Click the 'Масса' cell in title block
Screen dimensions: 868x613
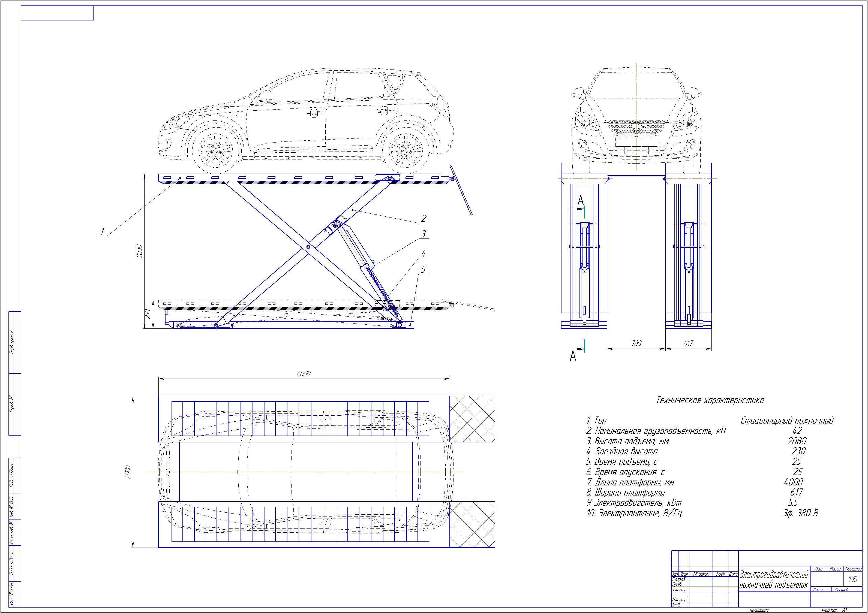tap(835, 569)
